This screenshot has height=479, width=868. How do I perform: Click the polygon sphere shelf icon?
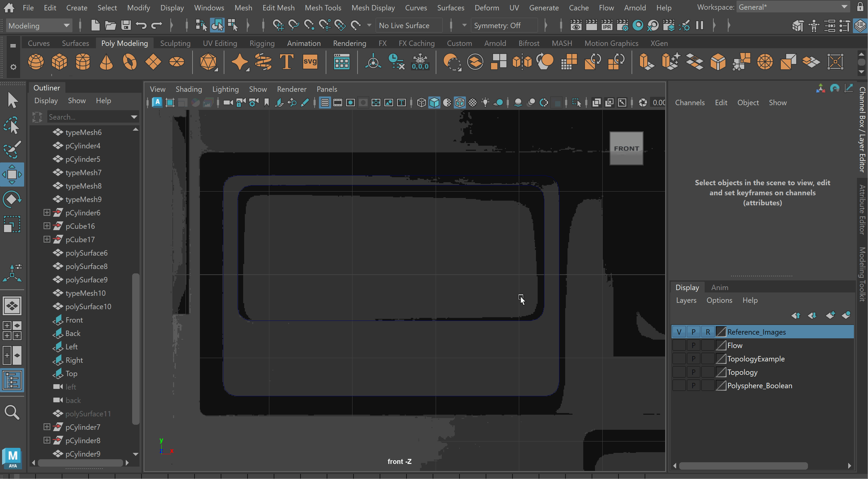[x=36, y=62]
